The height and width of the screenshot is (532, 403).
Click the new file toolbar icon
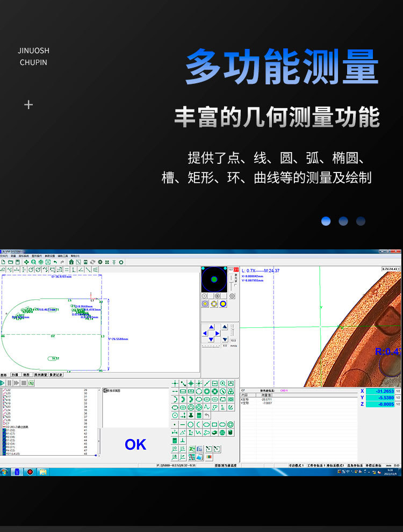point(3,262)
